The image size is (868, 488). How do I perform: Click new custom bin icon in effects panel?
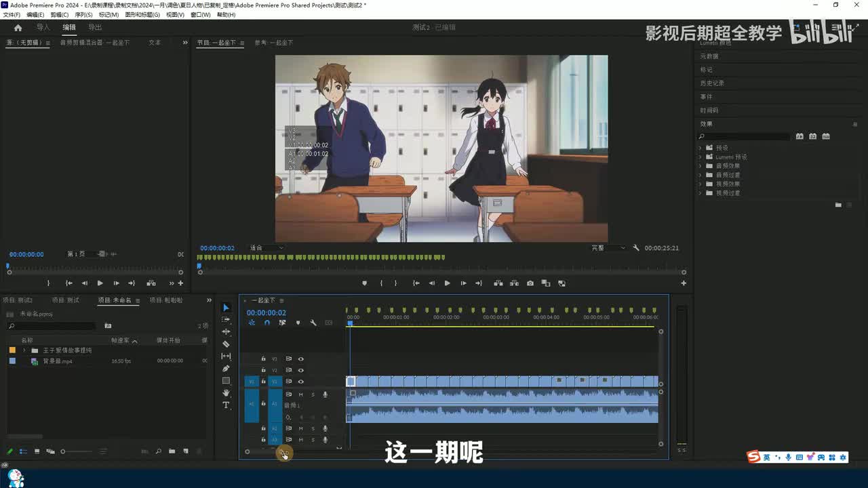(838, 205)
